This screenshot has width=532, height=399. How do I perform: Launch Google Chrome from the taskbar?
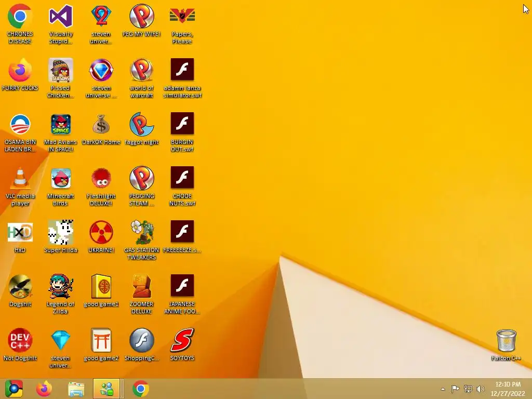click(x=140, y=389)
